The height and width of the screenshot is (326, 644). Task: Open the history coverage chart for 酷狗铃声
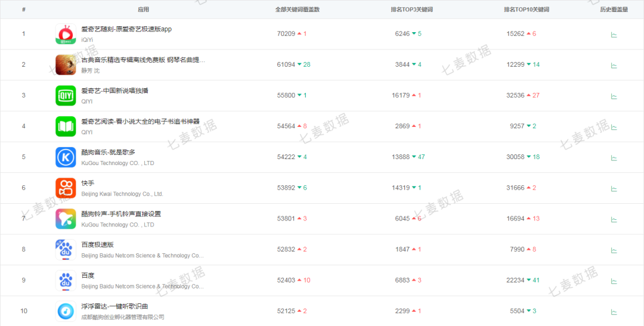(614, 219)
